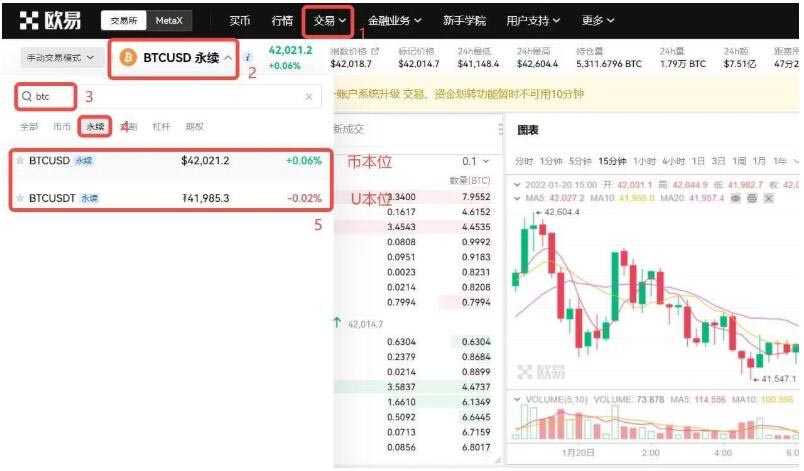
Task: Click mid price 42,014.7 in order book
Action: [365, 324]
